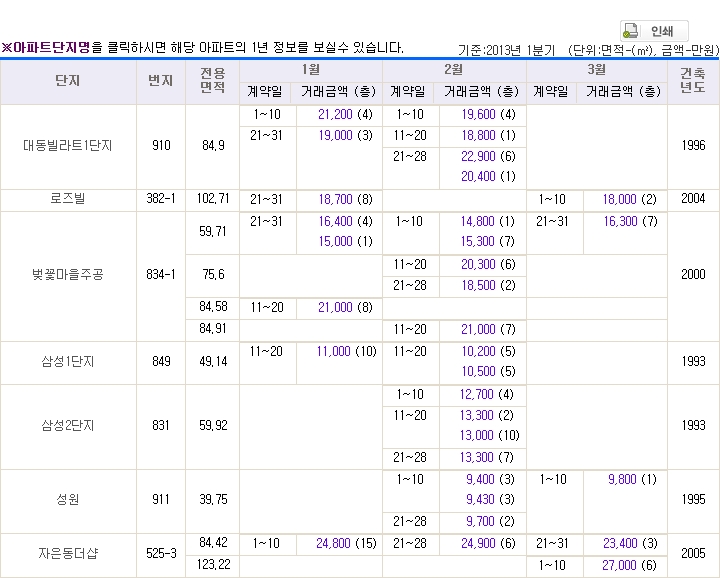Click the 27,000 transaction price
Screen dimensions: 720x578
coord(619,566)
